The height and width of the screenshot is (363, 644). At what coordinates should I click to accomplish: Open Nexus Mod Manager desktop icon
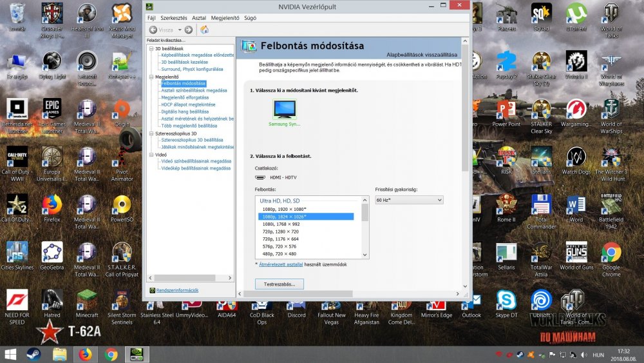tap(122, 20)
